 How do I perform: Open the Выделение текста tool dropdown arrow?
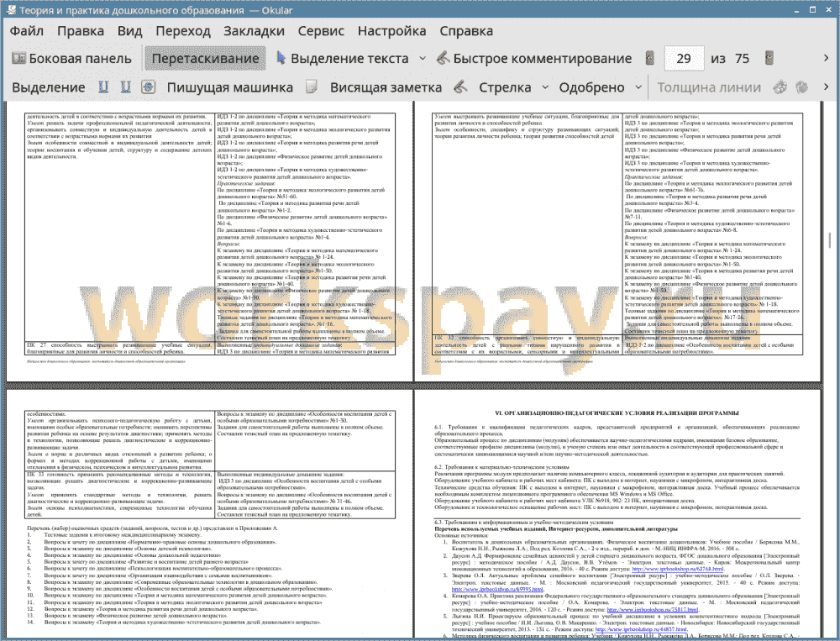(423, 59)
